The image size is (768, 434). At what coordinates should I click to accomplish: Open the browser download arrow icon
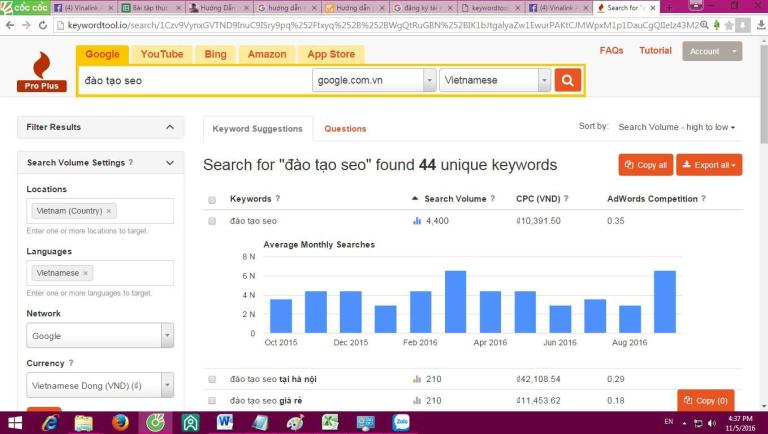tap(761, 25)
